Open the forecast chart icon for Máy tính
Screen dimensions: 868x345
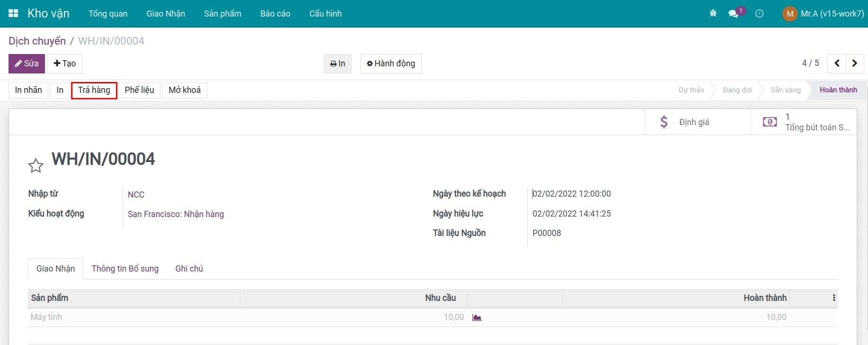pyautogui.click(x=477, y=318)
